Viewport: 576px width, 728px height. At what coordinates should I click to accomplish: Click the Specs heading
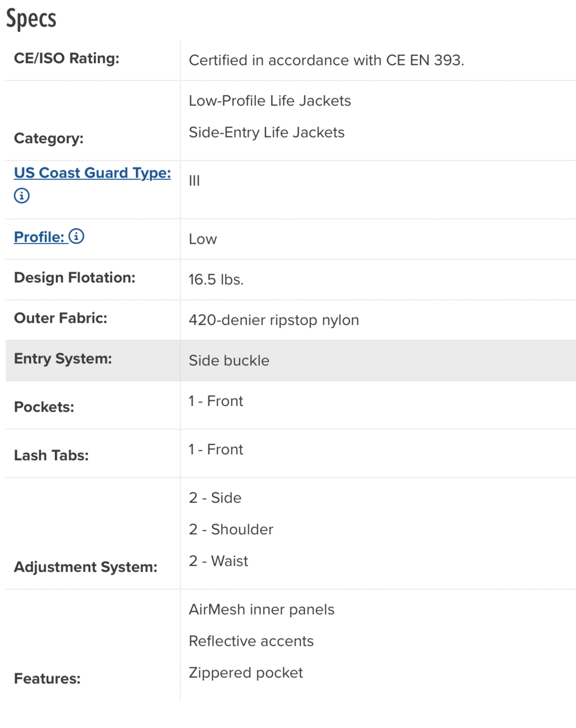(x=31, y=18)
